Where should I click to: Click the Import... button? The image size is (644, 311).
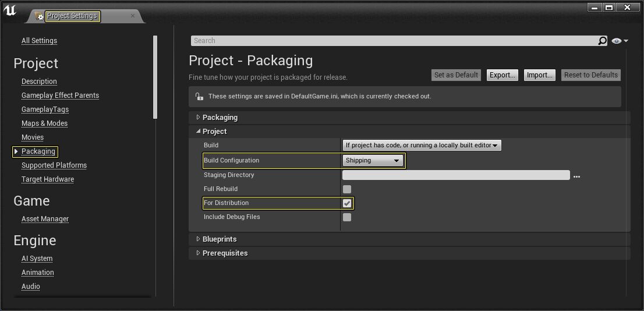pos(540,75)
